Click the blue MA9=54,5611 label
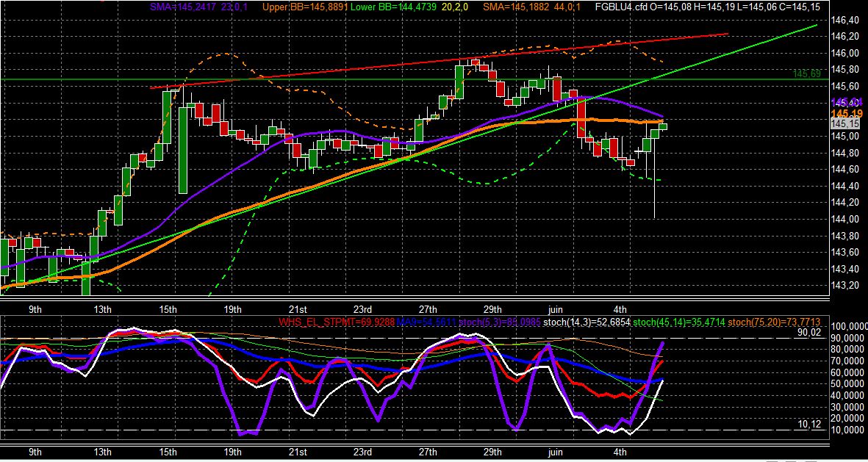The image size is (868, 462). (425, 322)
